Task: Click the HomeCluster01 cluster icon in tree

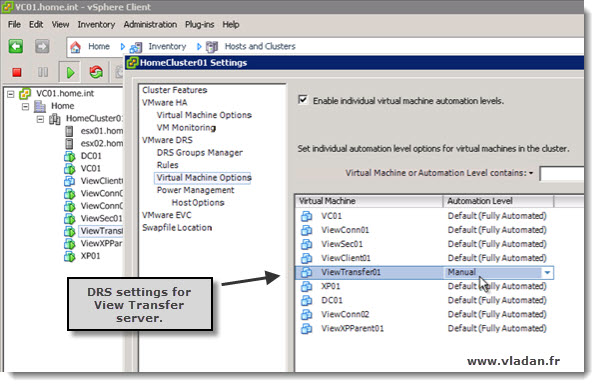Action: coord(55,119)
